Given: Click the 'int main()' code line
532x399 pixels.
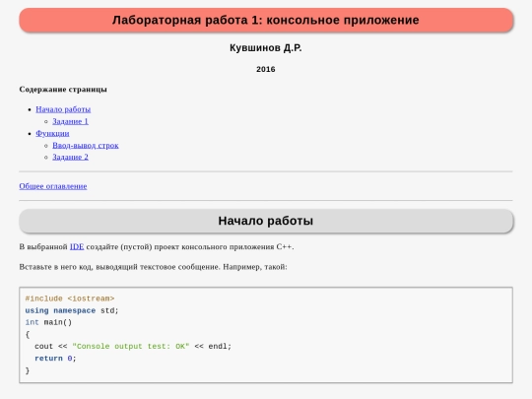Looking at the screenshot, I should (x=48, y=322).
